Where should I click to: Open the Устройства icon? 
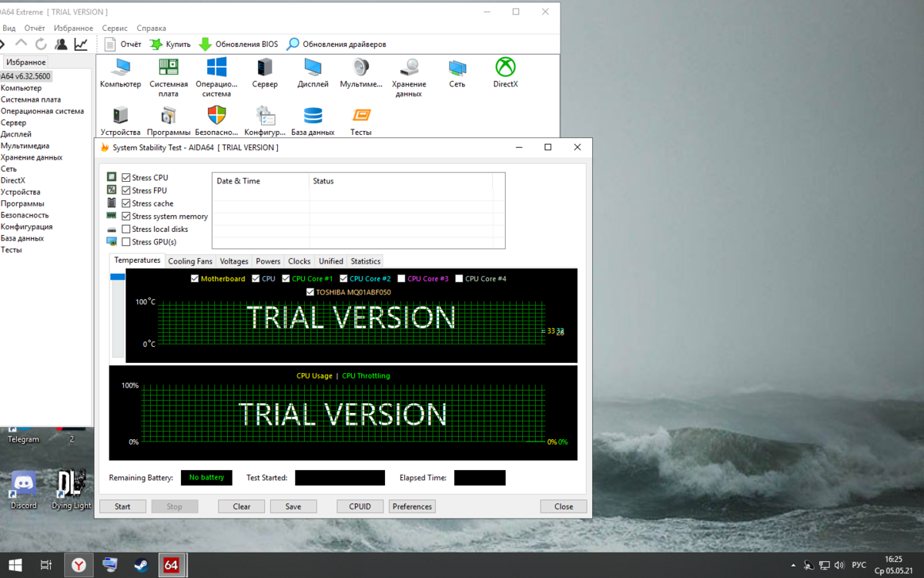(120, 121)
